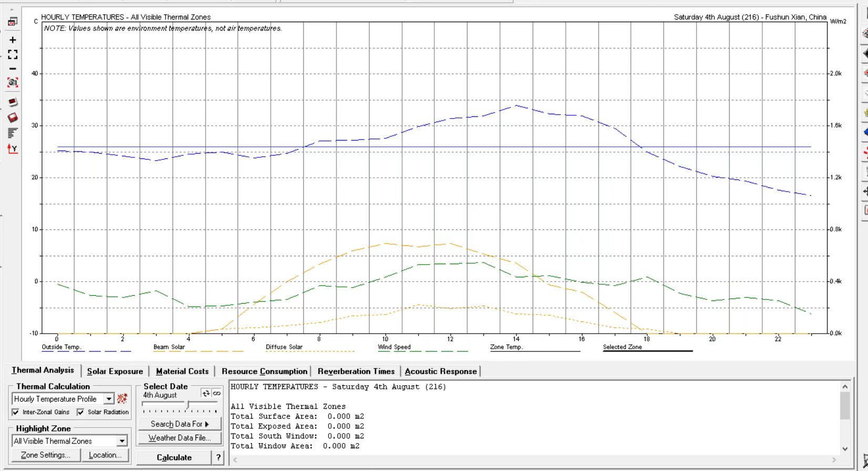Click the Zone Settings button
This screenshot has width=868, height=471.
coord(46,455)
